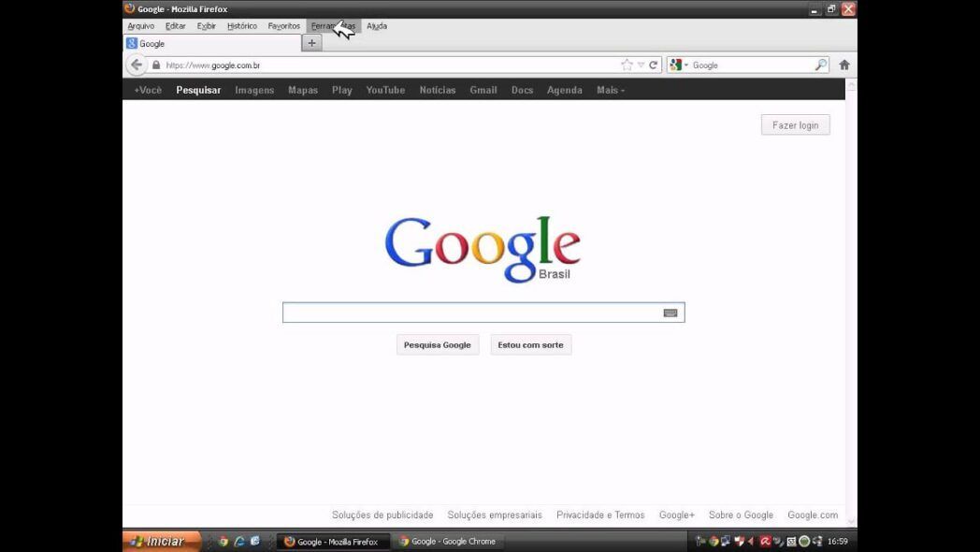Open Agenda in the Google bar

pyautogui.click(x=565, y=90)
